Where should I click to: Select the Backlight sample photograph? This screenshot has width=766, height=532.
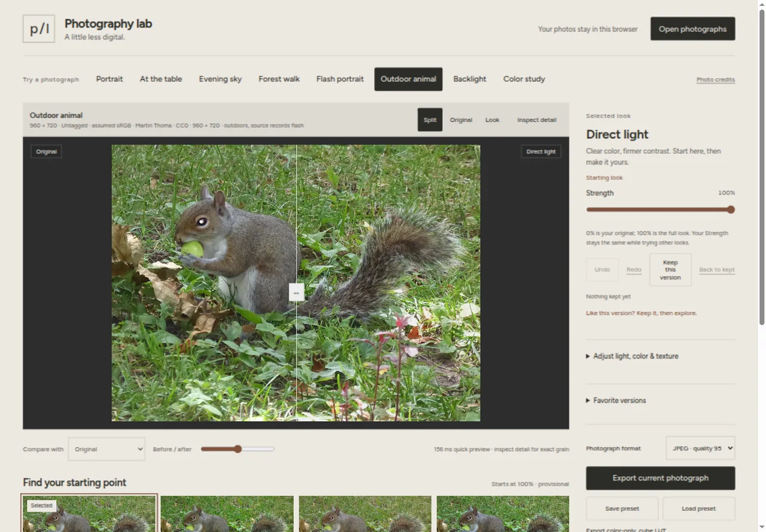(470, 79)
